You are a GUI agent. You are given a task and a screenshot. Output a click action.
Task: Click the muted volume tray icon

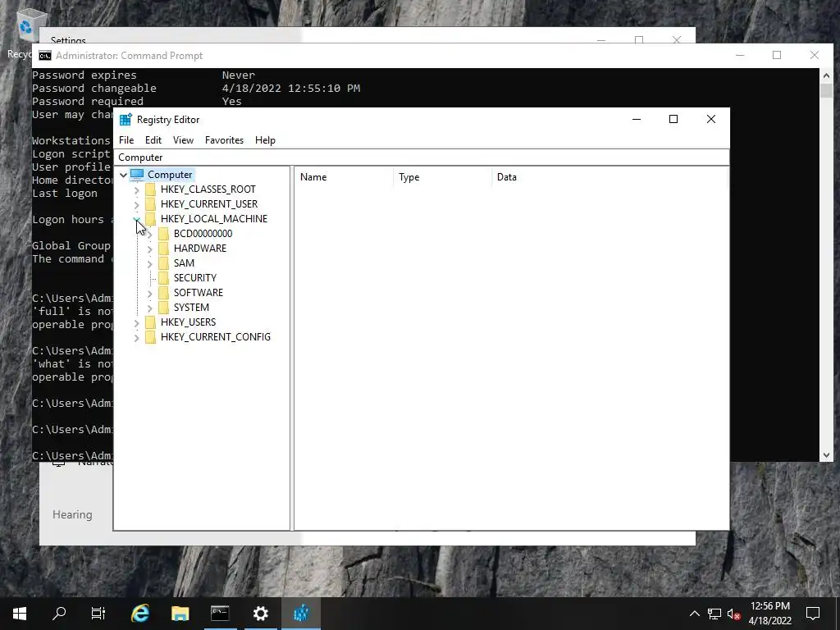(734, 614)
